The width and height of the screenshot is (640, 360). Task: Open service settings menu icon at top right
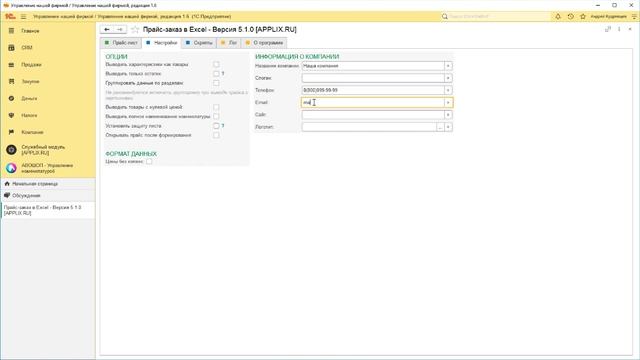pos(634,16)
